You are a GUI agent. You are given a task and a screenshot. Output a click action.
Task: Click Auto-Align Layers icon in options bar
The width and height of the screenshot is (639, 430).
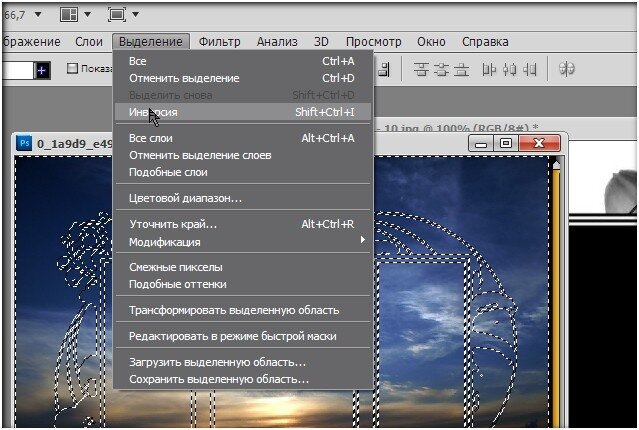pyautogui.click(x=567, y=70)
